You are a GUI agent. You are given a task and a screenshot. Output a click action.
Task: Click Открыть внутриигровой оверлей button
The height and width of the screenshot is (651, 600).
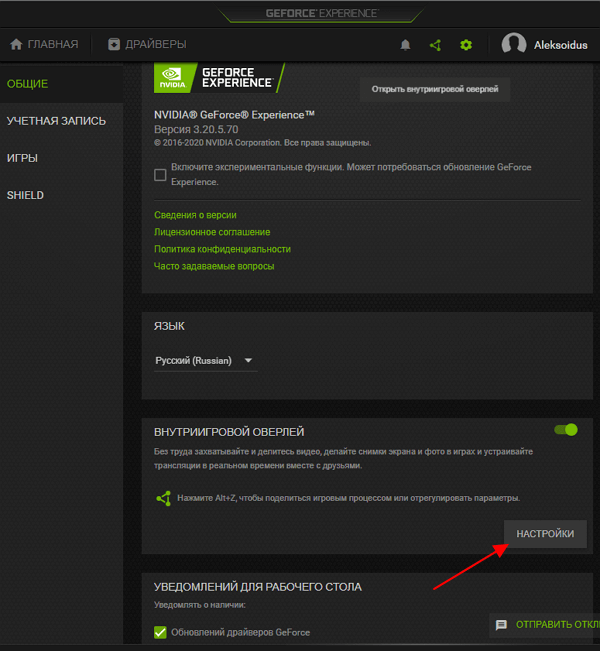435,89
